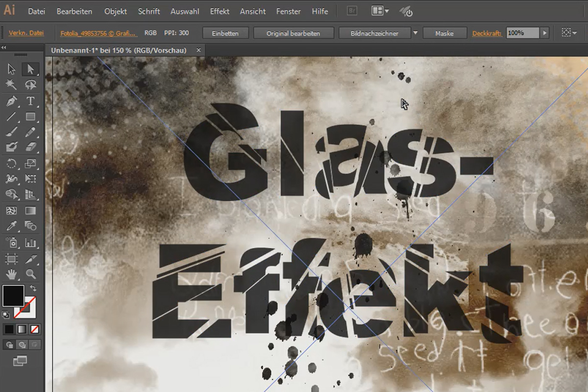This screenshot has width=588, height=392.
Task: Click the Einbetten button
Action: tap(225, 33)
